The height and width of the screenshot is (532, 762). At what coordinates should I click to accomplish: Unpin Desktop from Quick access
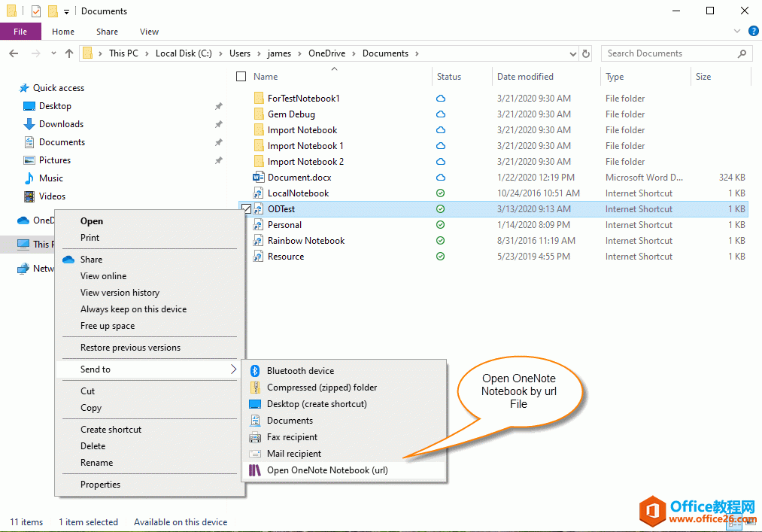[219, 106]
